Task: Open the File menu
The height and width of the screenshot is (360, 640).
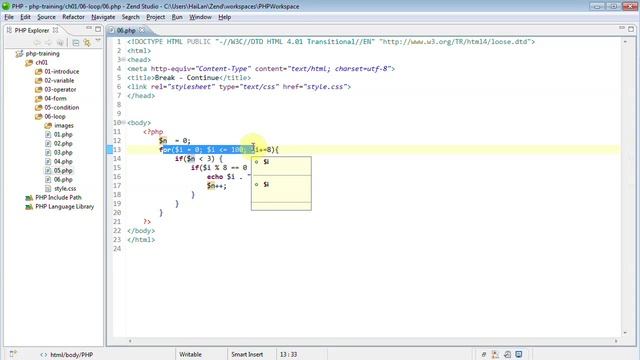Action: point(9,17)
